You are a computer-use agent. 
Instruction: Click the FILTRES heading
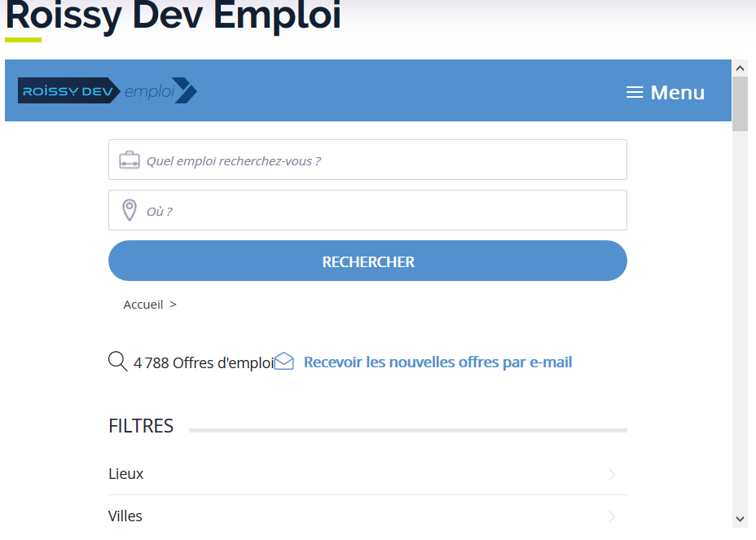point(141,426)
